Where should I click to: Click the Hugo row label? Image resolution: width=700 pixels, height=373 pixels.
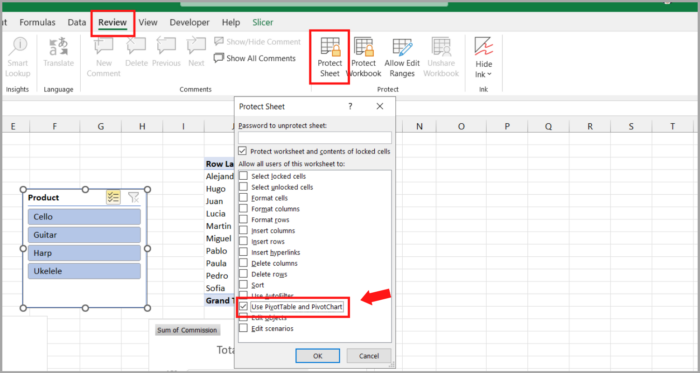[216, 189]
